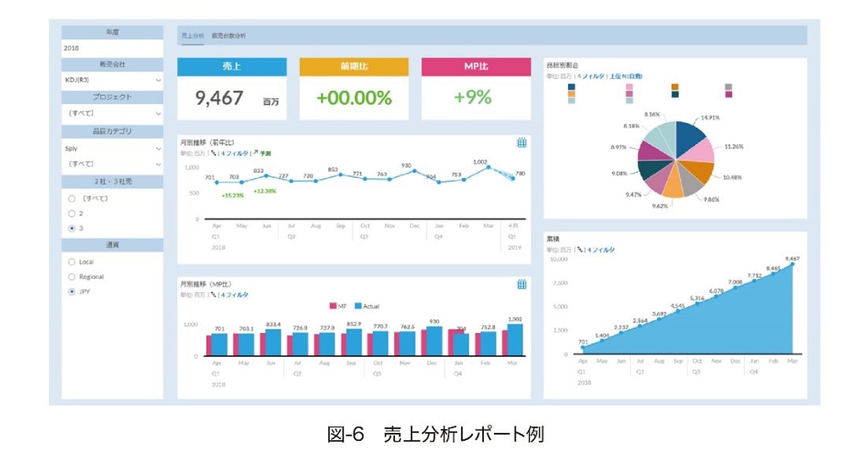The height and width of the screenshot is (456, 868).
Task: Open the プロジェクト (すべて) dropdown
Action: (158, 113)
